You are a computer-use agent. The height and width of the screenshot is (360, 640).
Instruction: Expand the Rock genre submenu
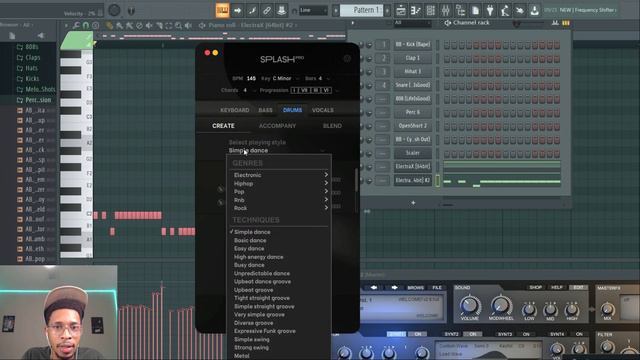(280, 208)
